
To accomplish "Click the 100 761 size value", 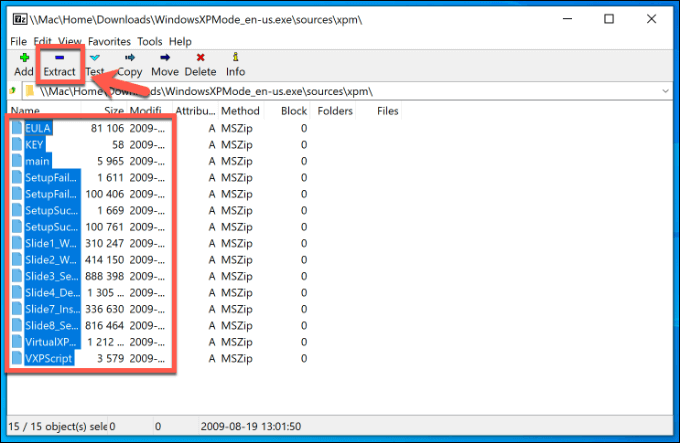I will click(x=105, y=227).
